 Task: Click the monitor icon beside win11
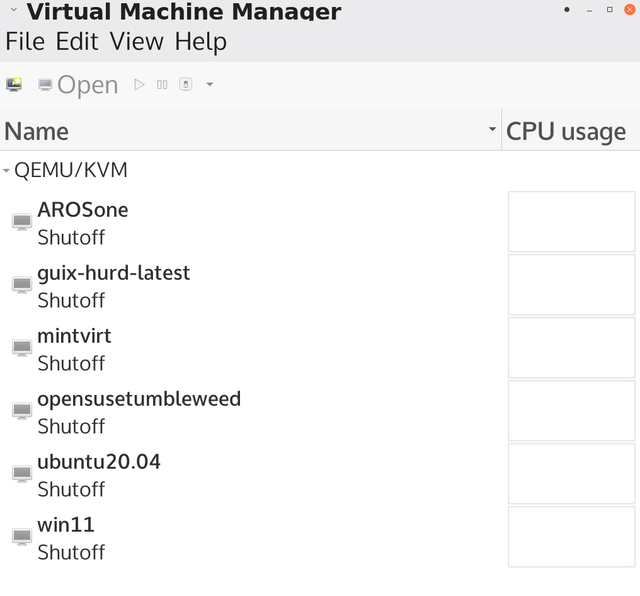tap(22, 536)
